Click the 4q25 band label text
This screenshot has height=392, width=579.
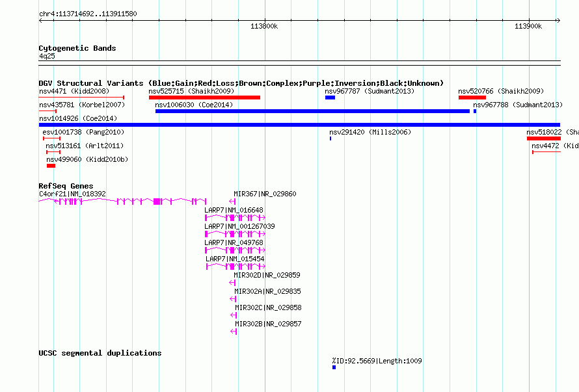point(47,56)
